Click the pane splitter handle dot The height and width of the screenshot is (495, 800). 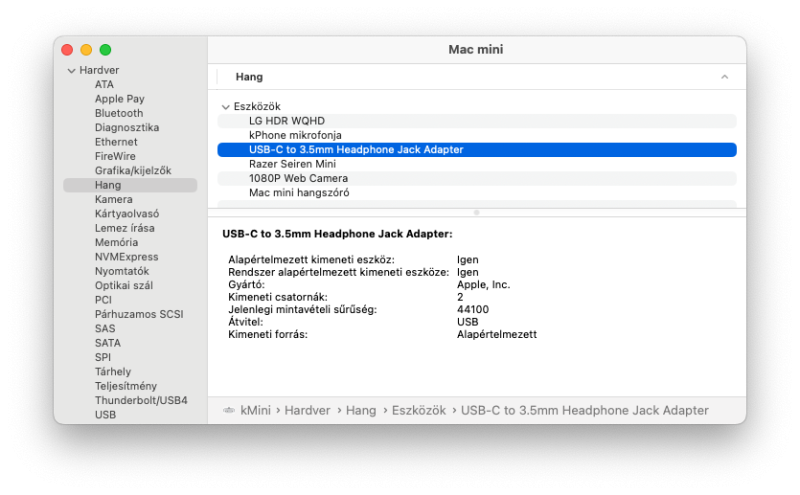point(477,212)
